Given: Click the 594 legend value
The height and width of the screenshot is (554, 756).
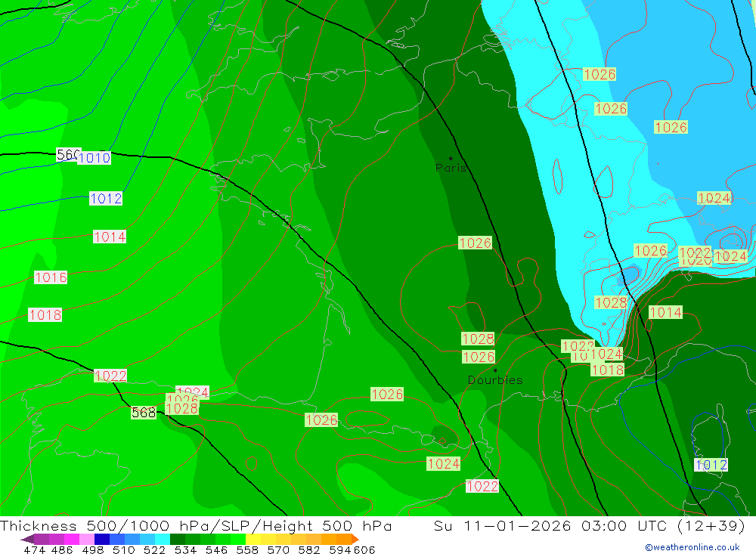Looking at the screenshot, I should pos(340,549).
